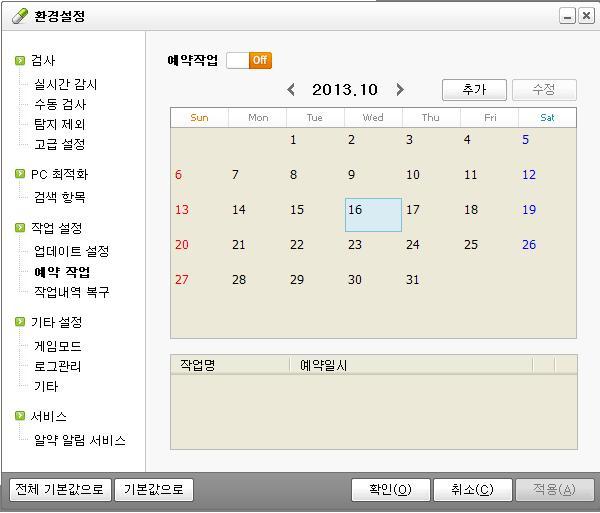The width and height of the screenshot is (600, 513).
Task: Click the 서비스 category label
Action: coord(49,416)
